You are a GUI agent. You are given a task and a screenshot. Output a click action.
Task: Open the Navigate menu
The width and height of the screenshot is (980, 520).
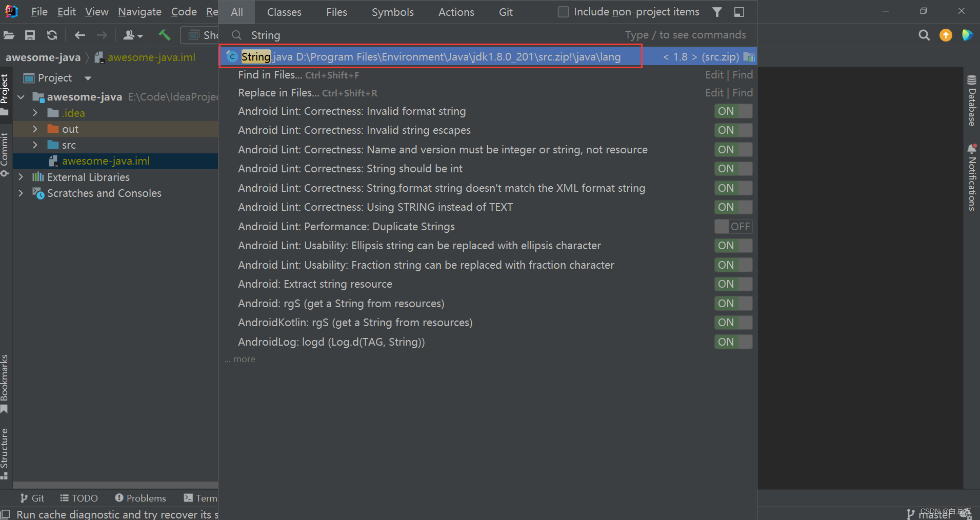coord(139,12)
